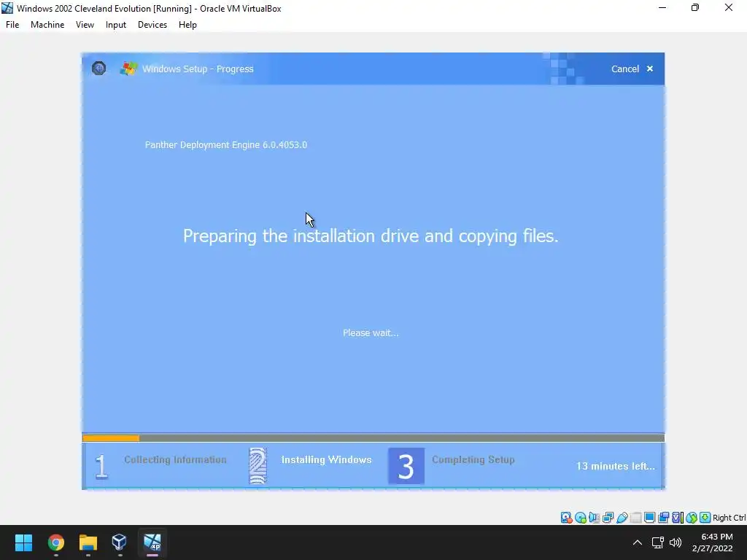Open the taskbar network icon

coord(658,542)
